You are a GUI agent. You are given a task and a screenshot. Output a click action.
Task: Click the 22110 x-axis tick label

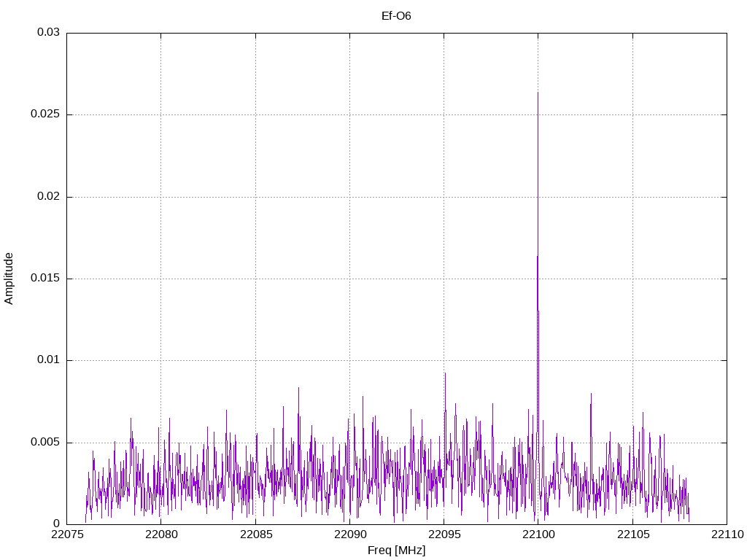[x=727, y=534]
